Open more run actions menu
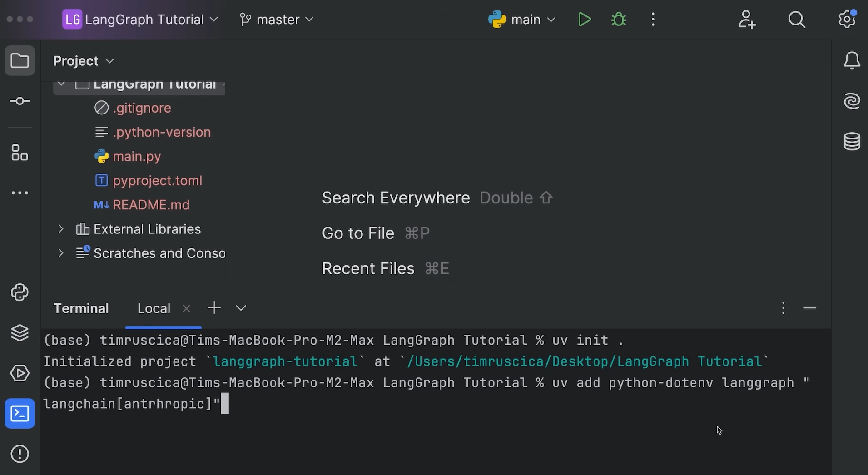Screen dimensions: 868x475 point(653,20)
